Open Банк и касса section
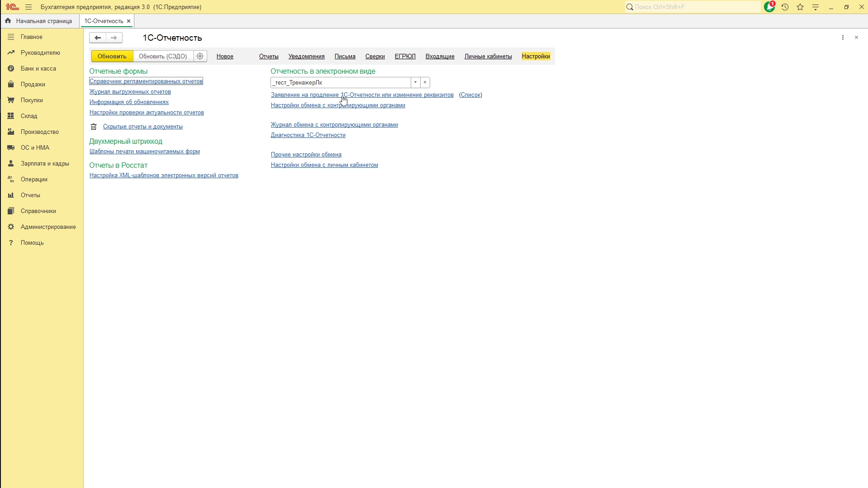 tap(38, 69)
